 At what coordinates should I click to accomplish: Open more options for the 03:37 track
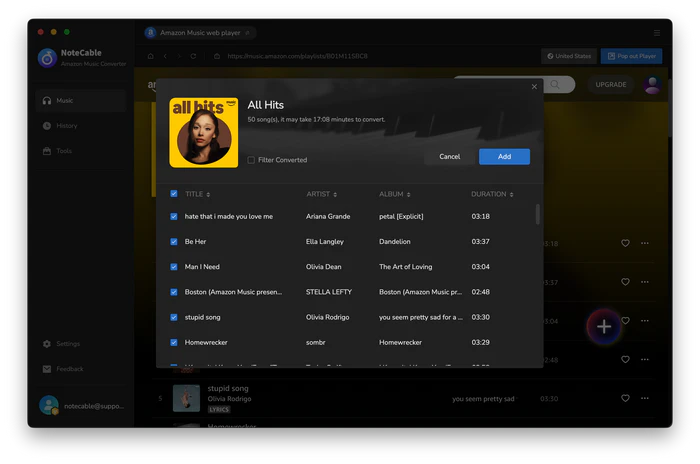click(645, 282)
